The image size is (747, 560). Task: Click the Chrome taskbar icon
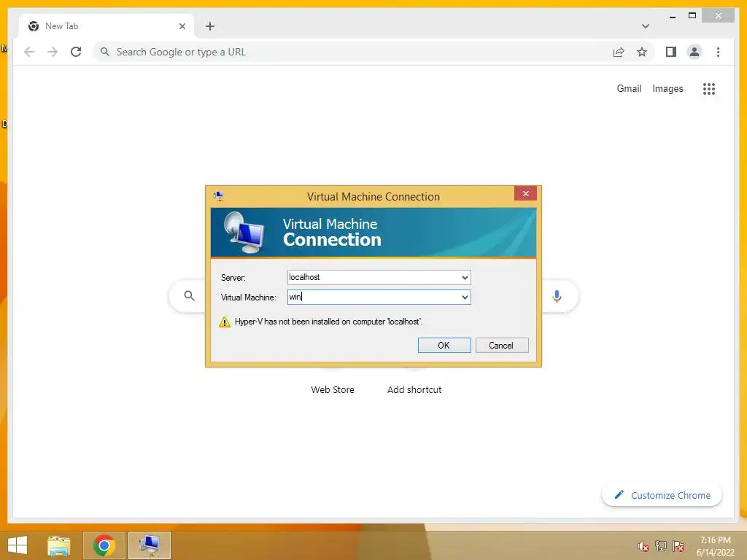pyautogui.click(x=104, y=545)
